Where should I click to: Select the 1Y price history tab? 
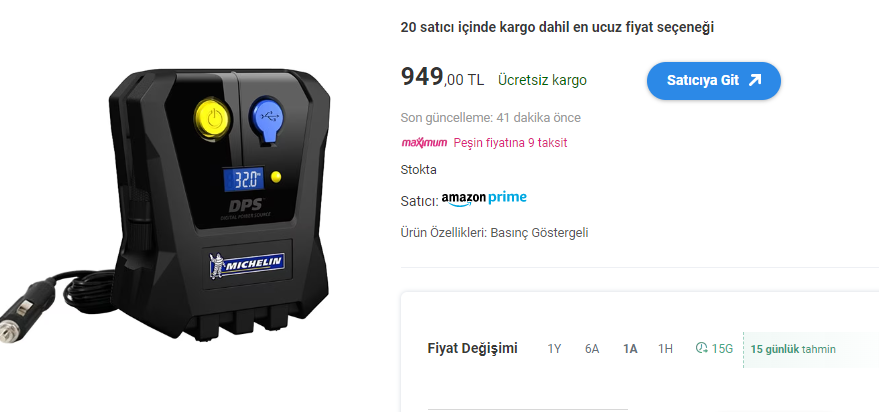click(x=554, y=349)
